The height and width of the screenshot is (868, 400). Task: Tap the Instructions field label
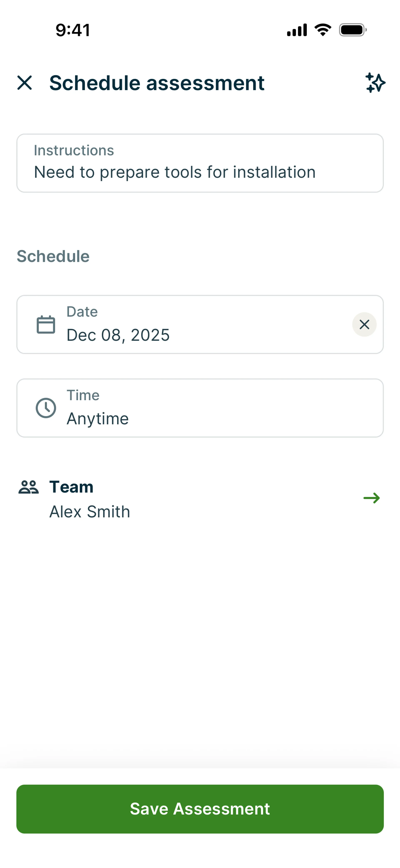(x=74, y=150)
